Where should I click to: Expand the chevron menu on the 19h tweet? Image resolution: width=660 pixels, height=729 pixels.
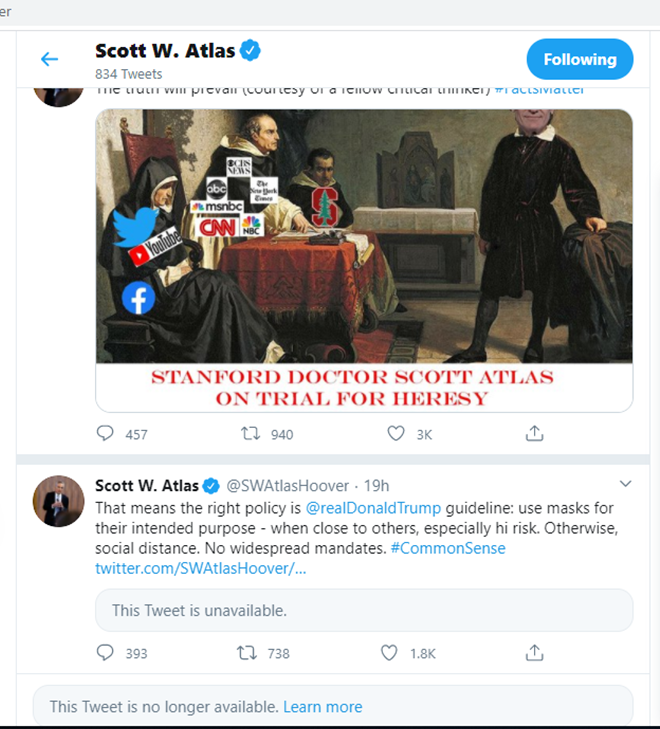[x=626, y=484]
